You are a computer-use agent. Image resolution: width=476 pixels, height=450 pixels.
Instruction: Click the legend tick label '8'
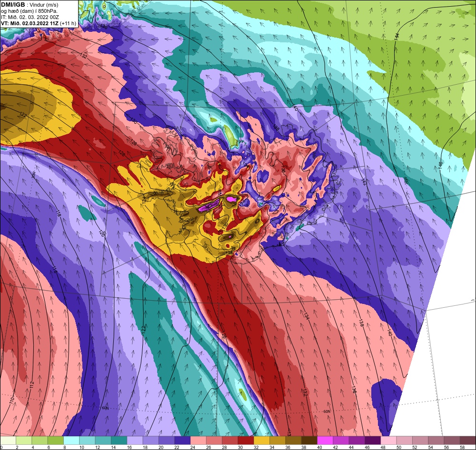click(x=65, y=447)
